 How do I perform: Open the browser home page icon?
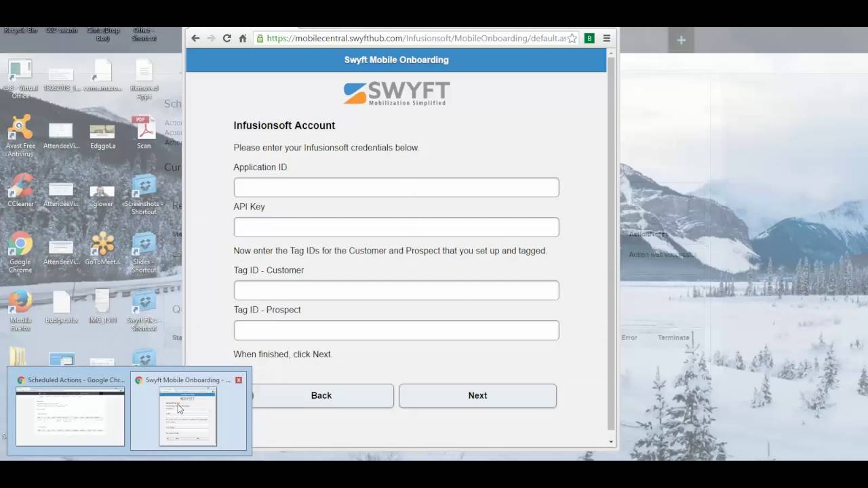[243, 39]
